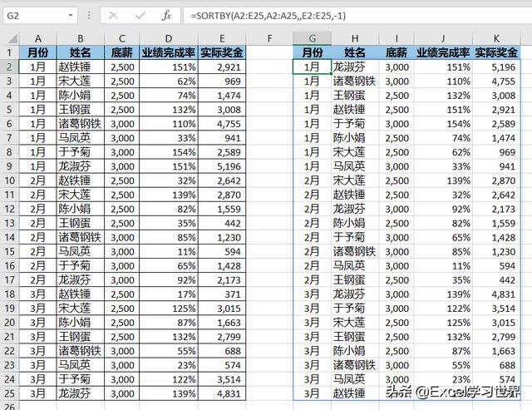Viewport: 532px width, 410px height.
Task: Select row 2 header
Action: 9,67
